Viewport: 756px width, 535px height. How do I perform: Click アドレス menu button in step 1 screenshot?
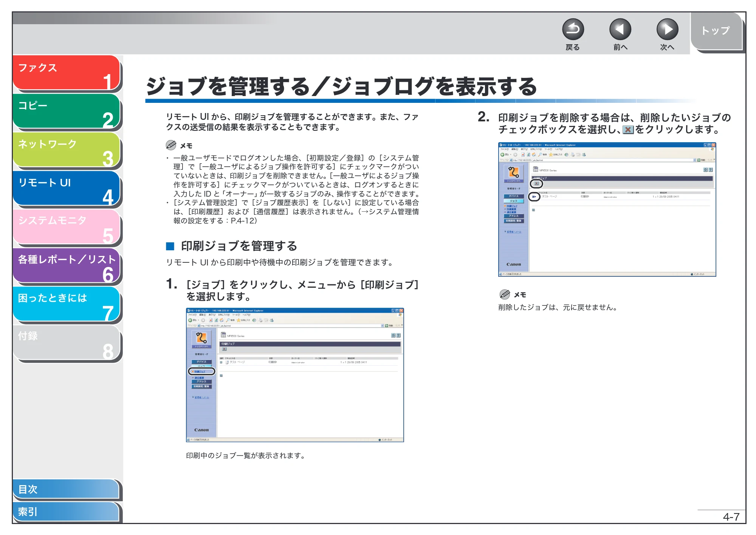pos(201,381)
